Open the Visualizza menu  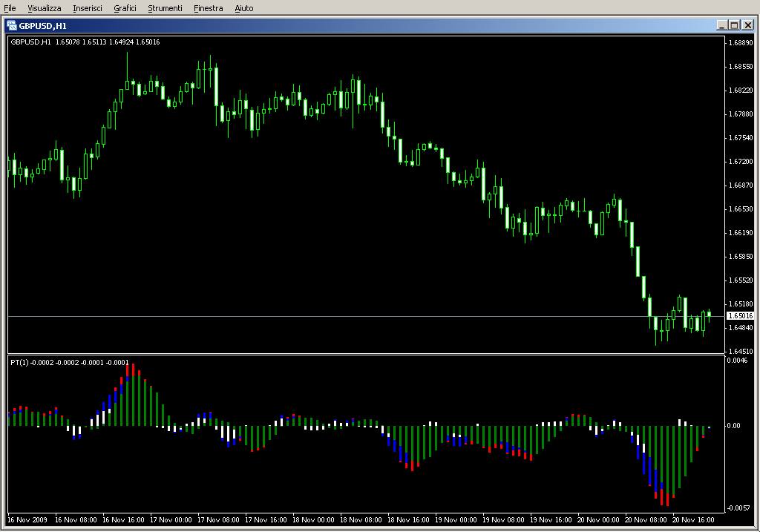(44, 8)
